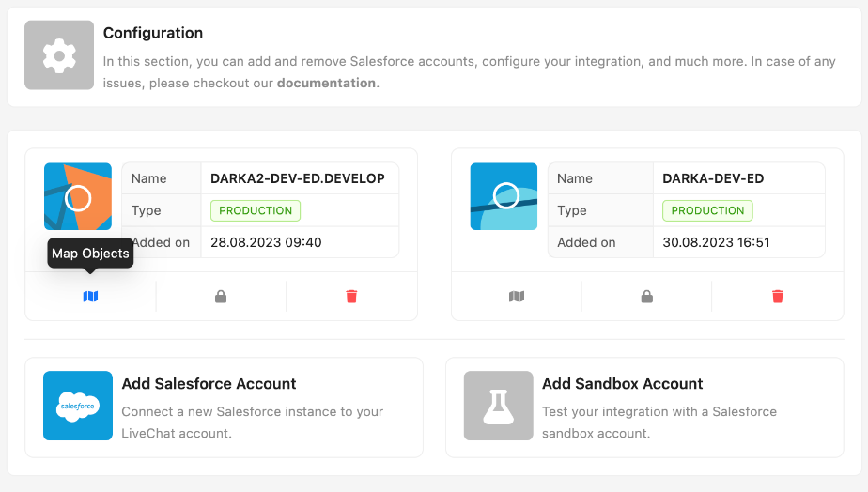Select the DARKA-DEV-ED name value
The width and height of the screenshot is (868, 492).
pos(713,178)
